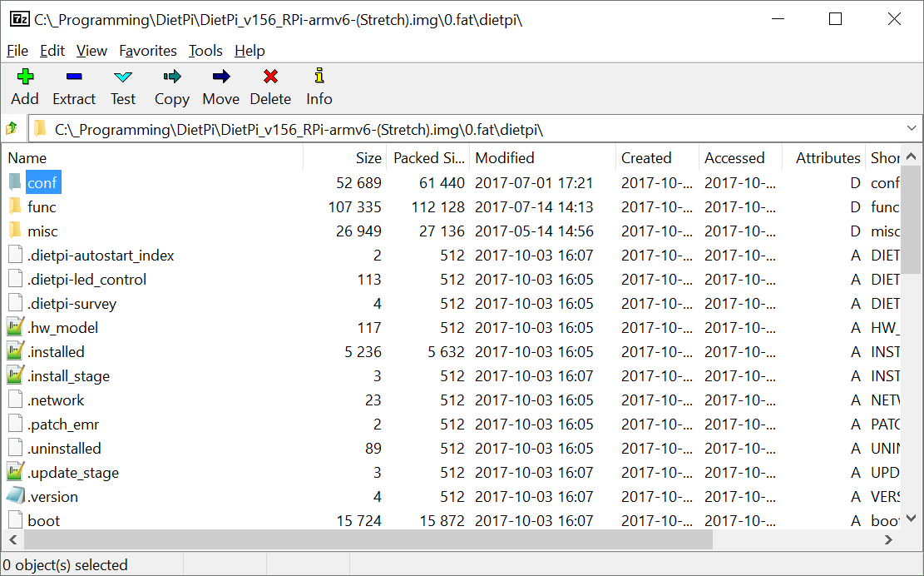Image resolution: width=924 pixels, height=576 pixels.
Task: Select the func folder name
Action: (x=42, y=207)
